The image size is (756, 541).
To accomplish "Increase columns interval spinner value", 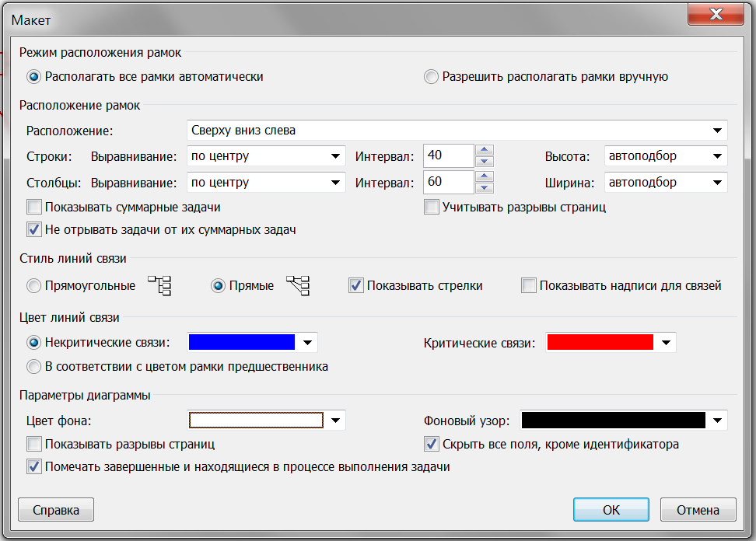I will pyautogui.click(x=485, y=176).
